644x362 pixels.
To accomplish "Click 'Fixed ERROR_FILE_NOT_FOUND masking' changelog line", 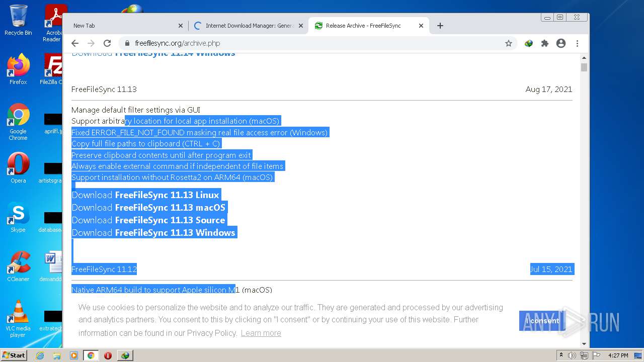I will [x=199, y=133].
